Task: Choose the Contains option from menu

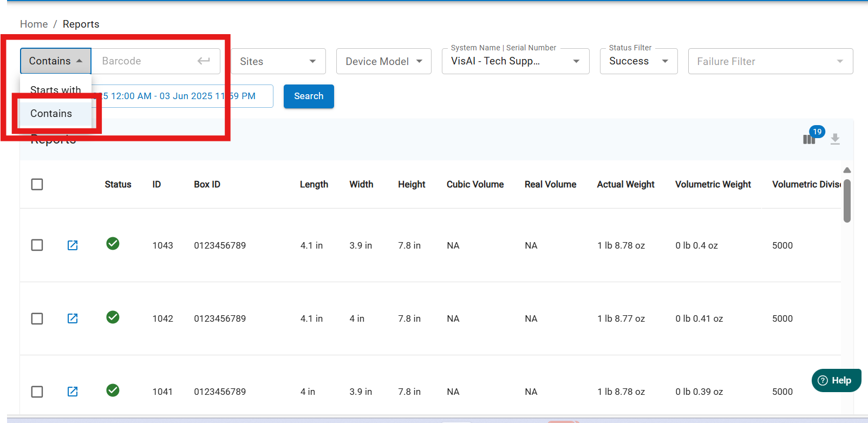Action: click(x=51, y=114)
